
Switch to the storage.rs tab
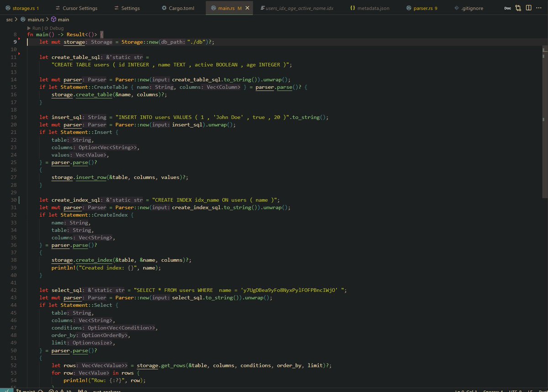[x=21, y=8]
